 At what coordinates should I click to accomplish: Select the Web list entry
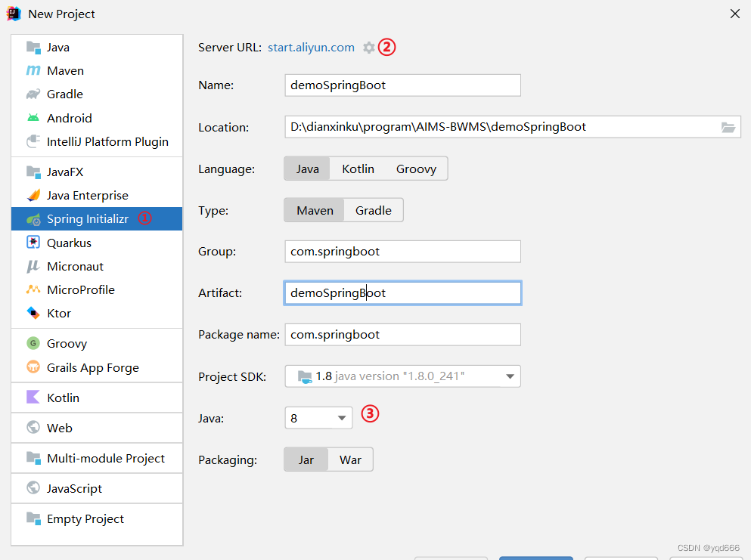tap(97, 428)
